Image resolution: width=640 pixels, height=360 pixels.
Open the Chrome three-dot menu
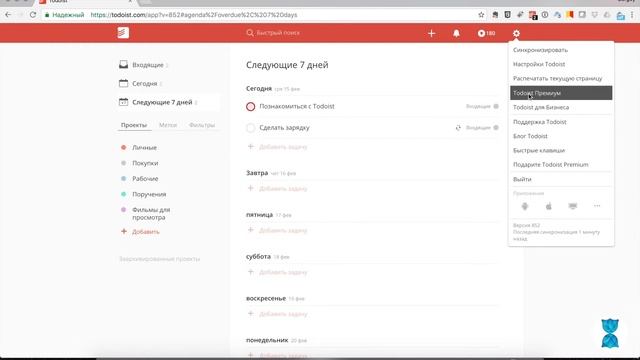(632, 15)
